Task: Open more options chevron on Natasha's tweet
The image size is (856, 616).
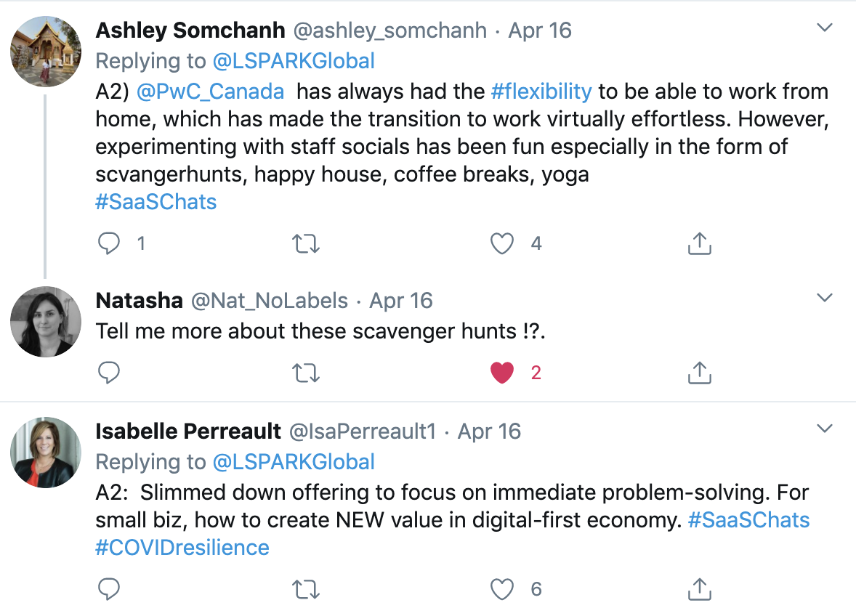Action: pyautogui.click(x=824, y=297)
